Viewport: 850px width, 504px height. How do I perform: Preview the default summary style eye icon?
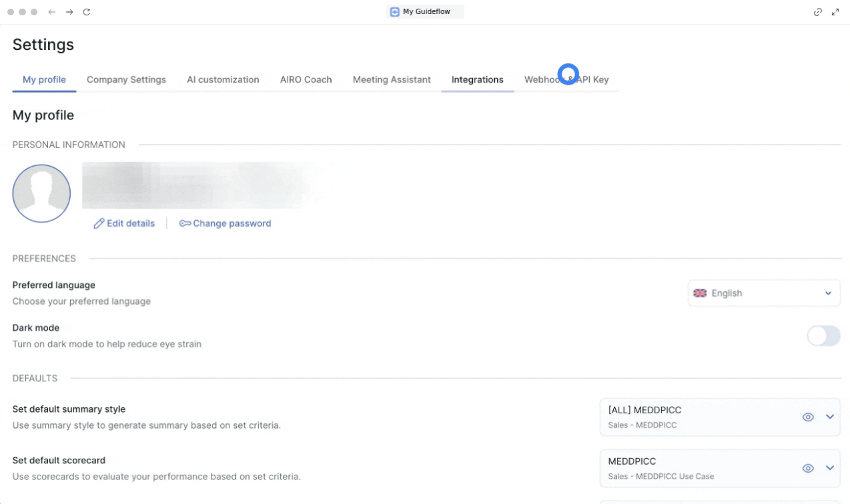(807, 417)
